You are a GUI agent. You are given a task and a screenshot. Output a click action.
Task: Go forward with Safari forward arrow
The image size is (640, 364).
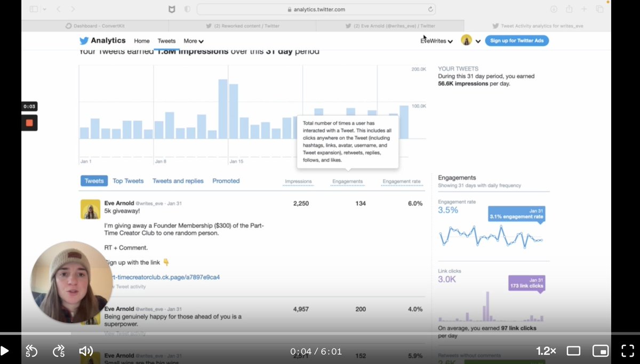73,9
